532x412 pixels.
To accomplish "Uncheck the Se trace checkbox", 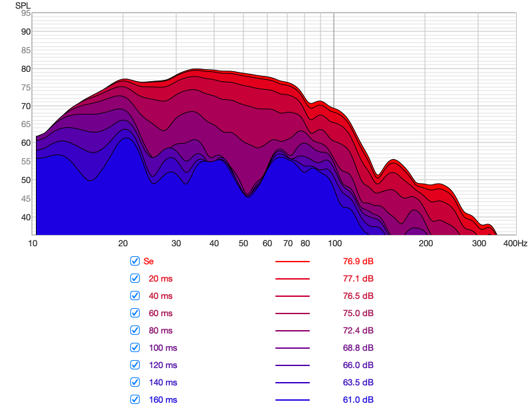I will [135, 261].
